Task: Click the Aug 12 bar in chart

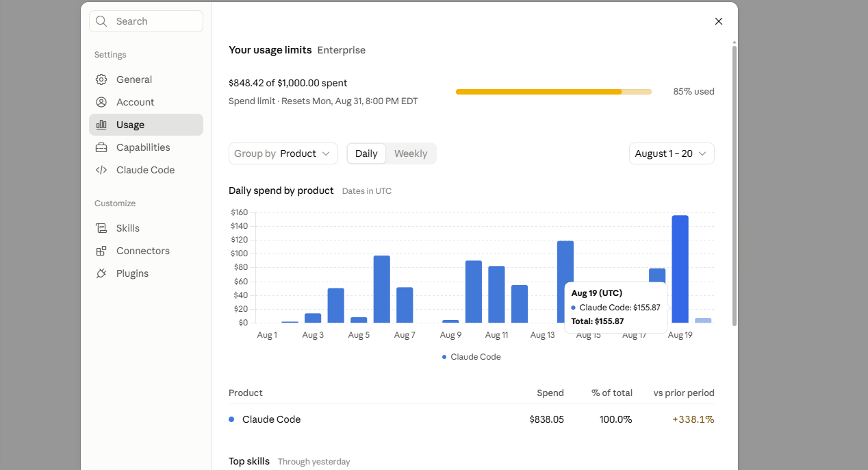Action: click(520, 304)
